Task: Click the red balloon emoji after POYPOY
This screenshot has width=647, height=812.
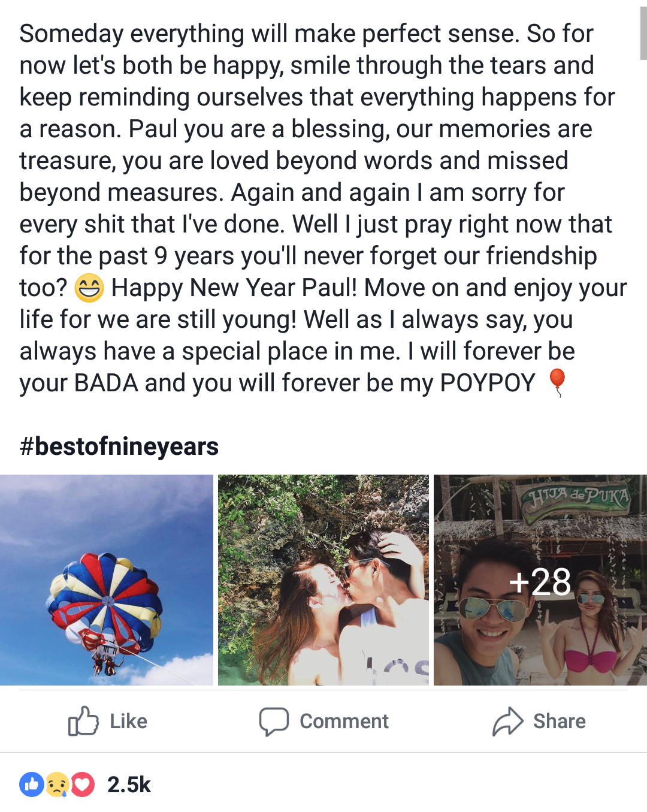Action: point(557,383)
